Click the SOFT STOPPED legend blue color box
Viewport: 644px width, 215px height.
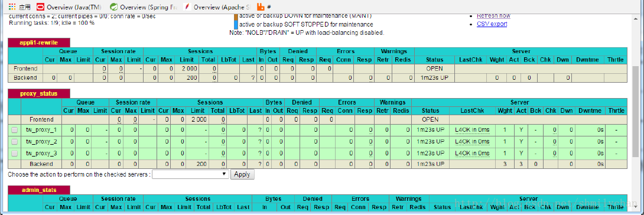click(x=236, y=25)
